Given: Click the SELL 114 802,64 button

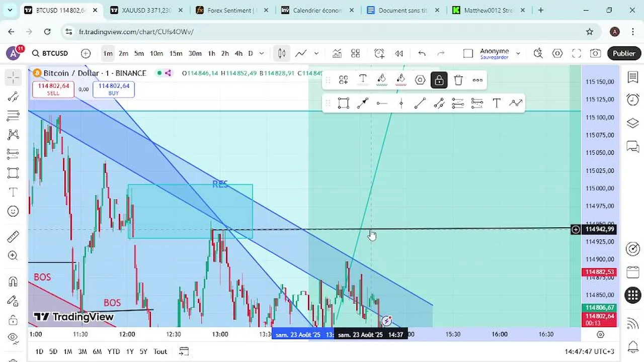Looking at the screenshot, I should 53,89.
